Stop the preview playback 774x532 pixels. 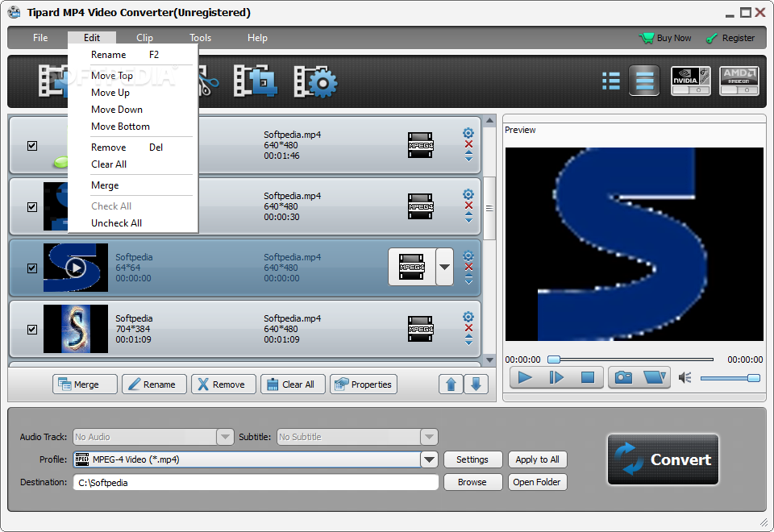588,377
